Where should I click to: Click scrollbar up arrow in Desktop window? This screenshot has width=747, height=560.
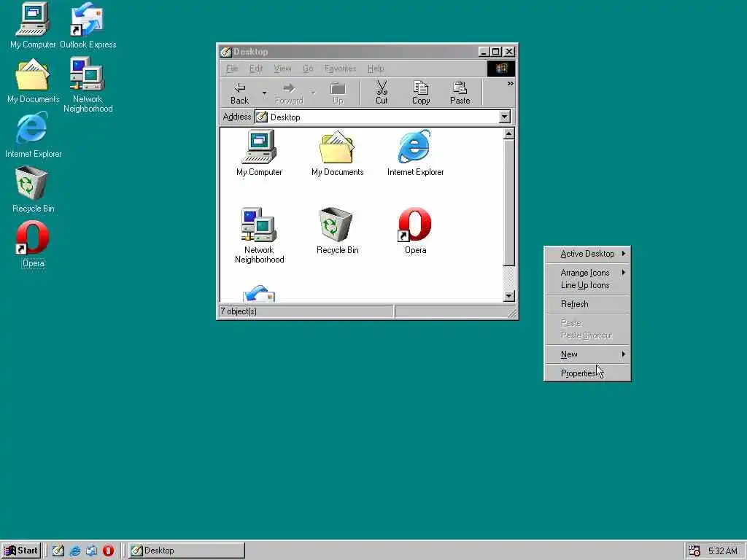508,134
